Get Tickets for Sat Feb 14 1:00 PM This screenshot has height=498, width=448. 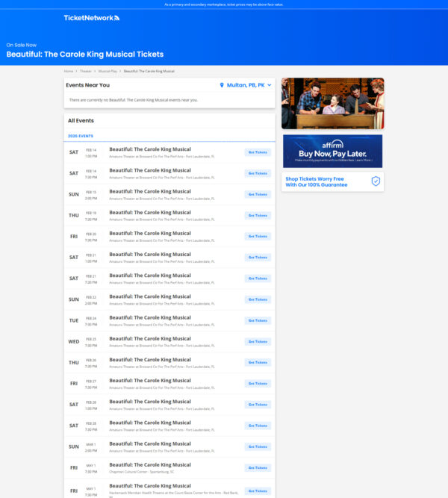point(258,152)
